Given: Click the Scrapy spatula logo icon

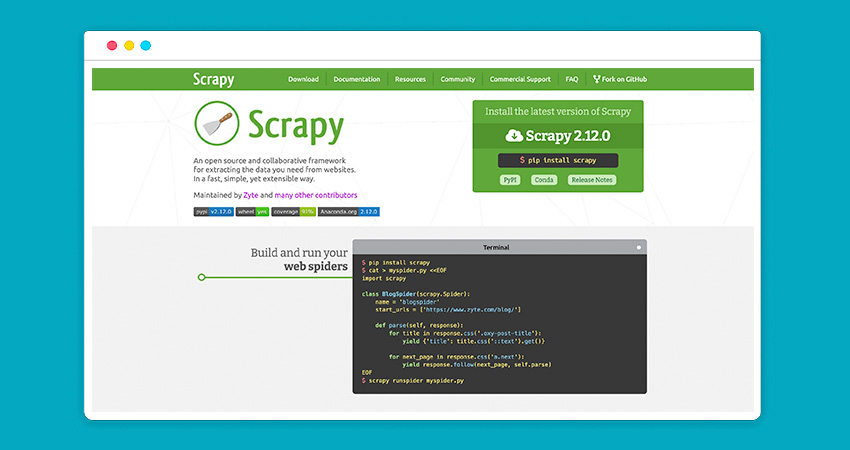Looking at the screenshot, I should coord(217,123).
